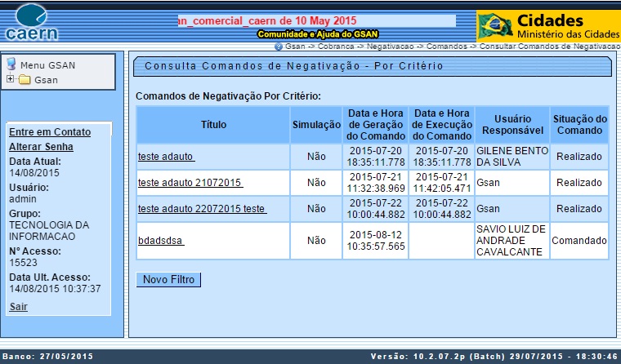The width and height of the screenshot is (621, 364).
Task: Open the "bdadsdsa" command
Action: tap(161, 241)
